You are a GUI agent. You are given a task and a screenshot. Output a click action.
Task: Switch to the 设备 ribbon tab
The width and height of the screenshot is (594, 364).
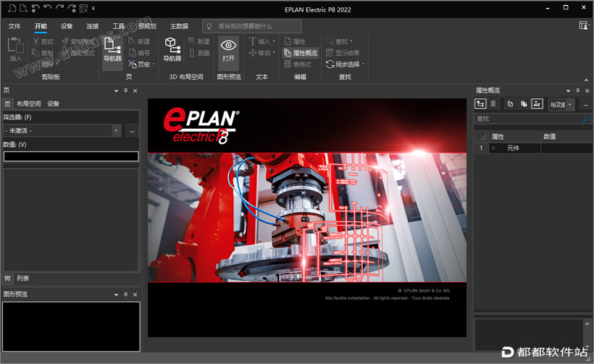point(67,26)
